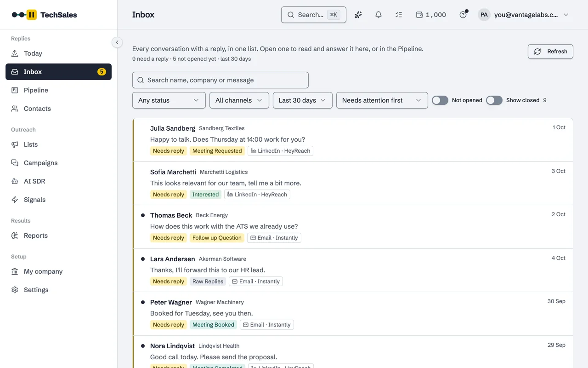
Task: Click the magnifier icon in the inbox search field
Action: coord(141,80)
